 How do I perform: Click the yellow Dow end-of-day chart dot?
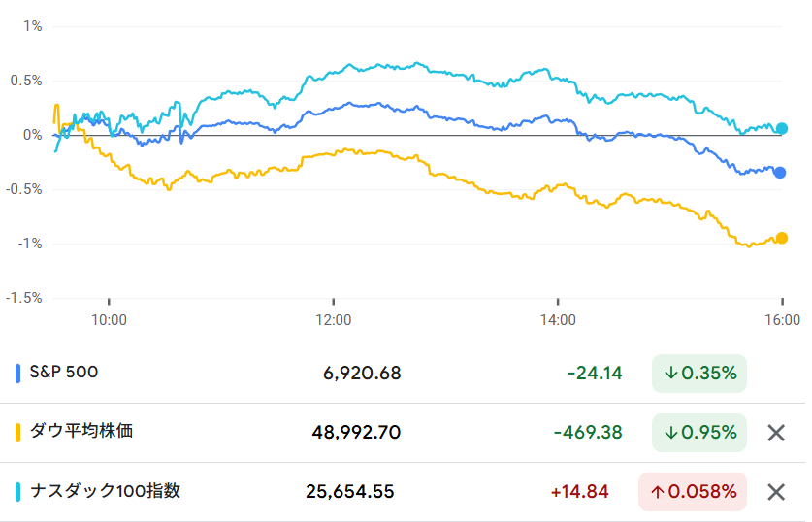pyautogui.click(x=781, y=238)
